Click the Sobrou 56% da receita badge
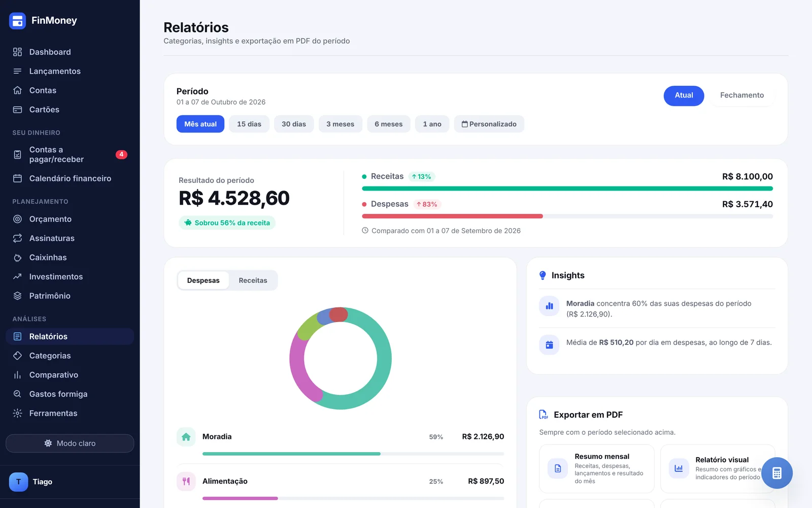The width and height of the screenshot is (812, 508). [227, 223]
